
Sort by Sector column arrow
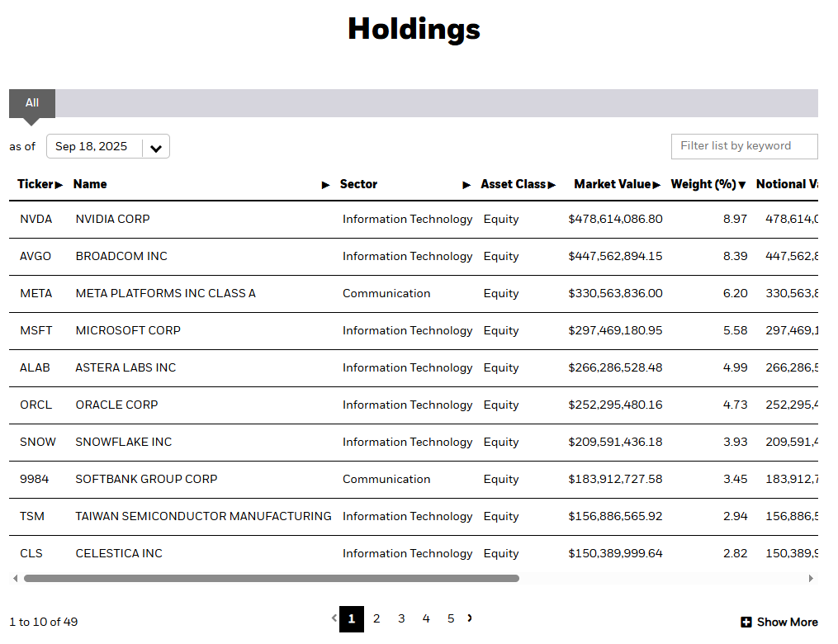tap(466, 185)
